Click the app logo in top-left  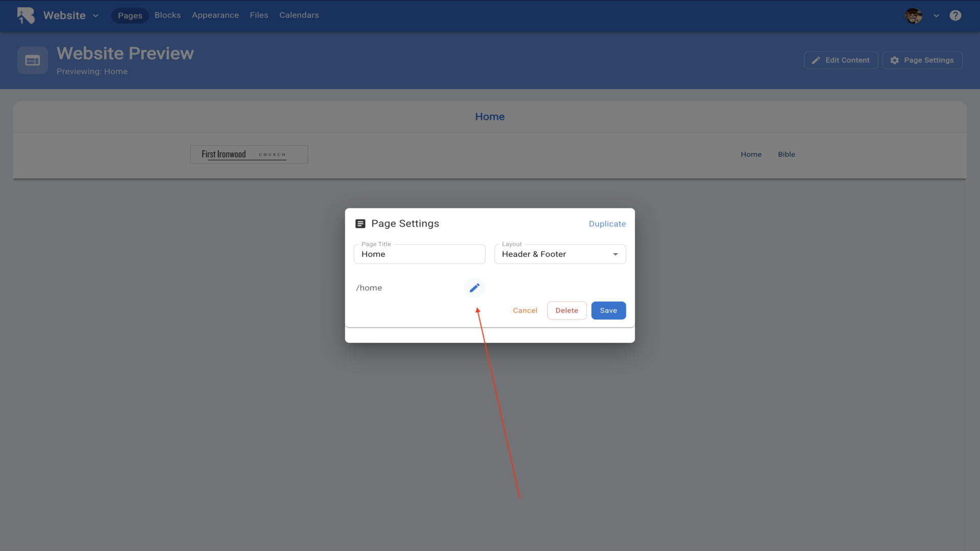pyautogui.click(x=26, y=15)
